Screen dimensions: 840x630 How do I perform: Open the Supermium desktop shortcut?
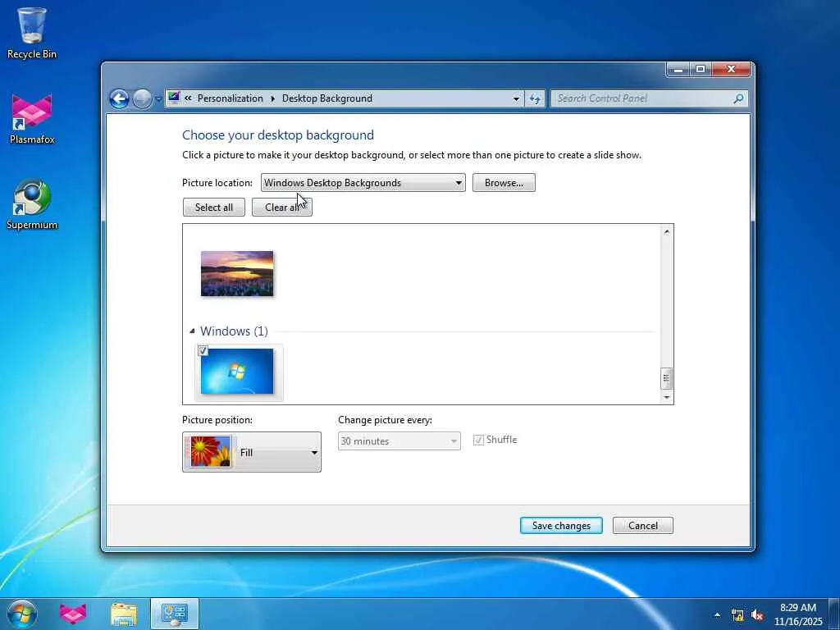click(x=32, y=204)
